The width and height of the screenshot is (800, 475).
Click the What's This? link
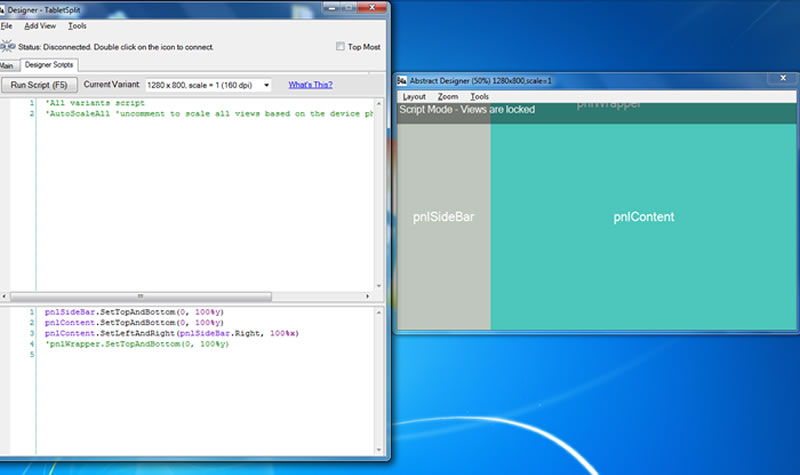[x=311, y=86]
